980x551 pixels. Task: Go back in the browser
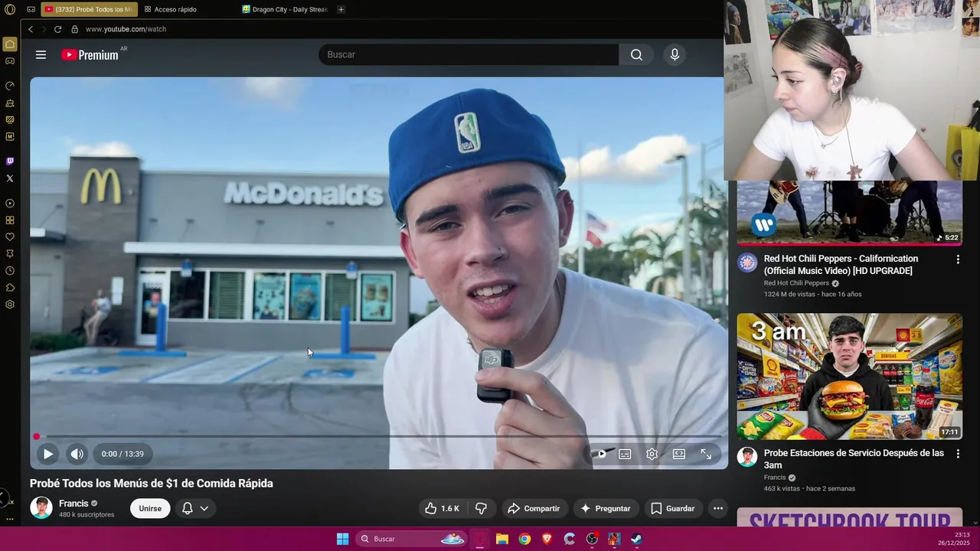(x=31, y=29)
